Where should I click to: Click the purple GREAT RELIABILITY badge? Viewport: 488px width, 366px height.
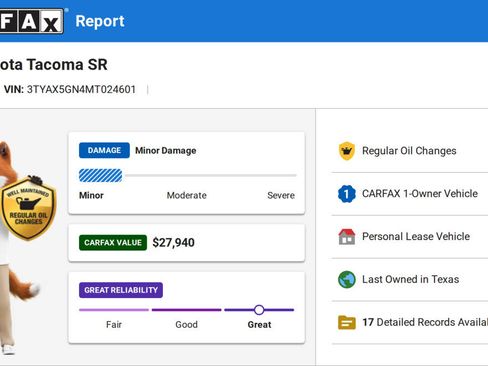(121, 290)
